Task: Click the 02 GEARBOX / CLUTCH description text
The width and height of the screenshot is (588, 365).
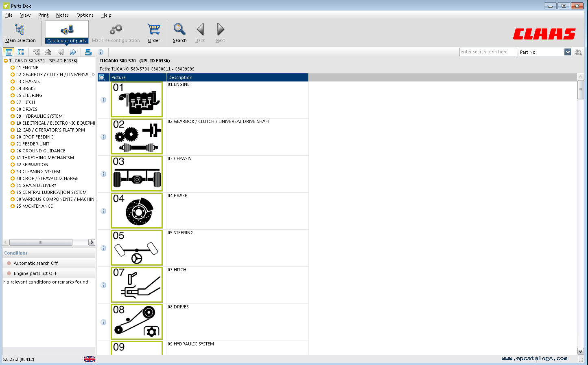Action: click(x=219, y=121)
